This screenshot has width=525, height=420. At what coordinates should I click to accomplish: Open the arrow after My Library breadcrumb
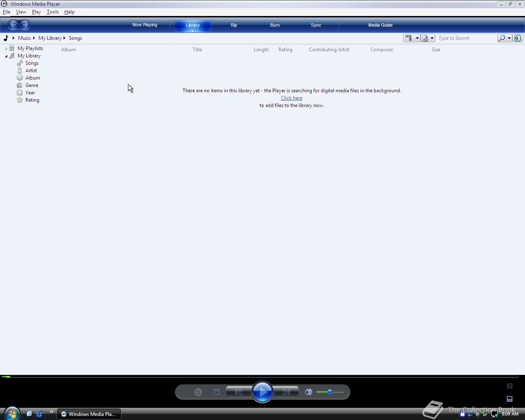coord(64,38)
